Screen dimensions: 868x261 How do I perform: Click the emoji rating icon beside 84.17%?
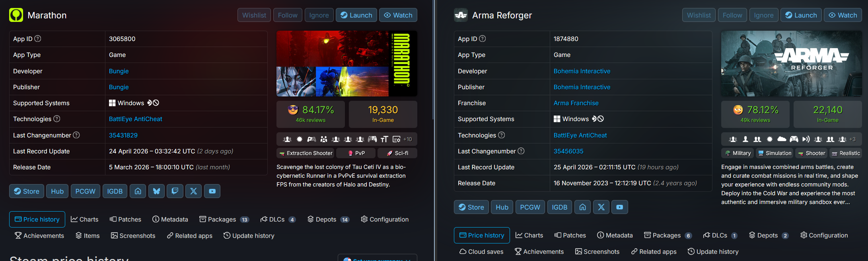click(293, 110)
